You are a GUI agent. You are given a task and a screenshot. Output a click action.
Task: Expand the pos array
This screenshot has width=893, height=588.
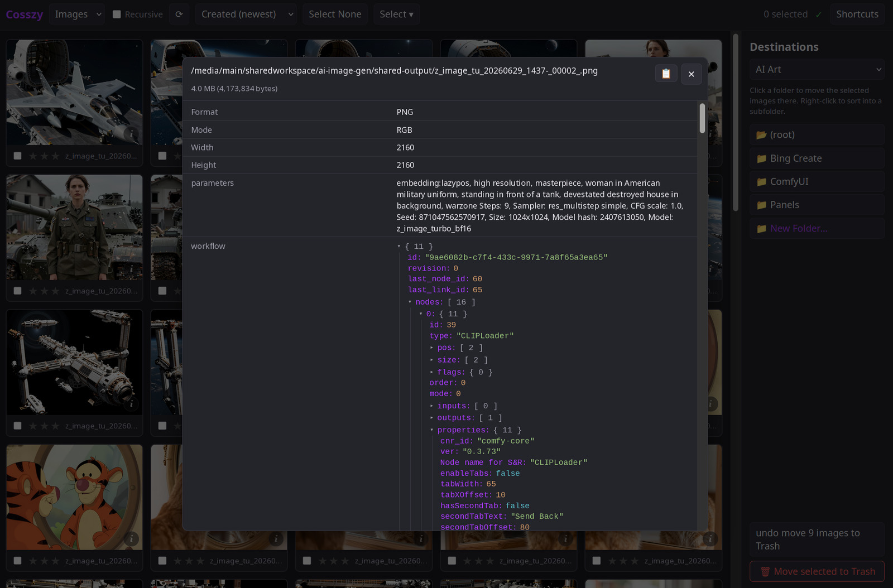coord(431,348)
